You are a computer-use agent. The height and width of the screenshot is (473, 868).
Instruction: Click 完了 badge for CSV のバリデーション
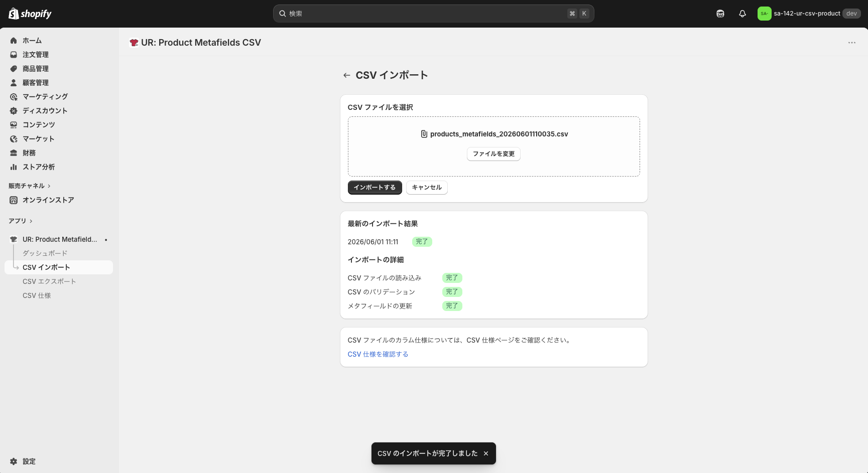click(x=452, y=292)
